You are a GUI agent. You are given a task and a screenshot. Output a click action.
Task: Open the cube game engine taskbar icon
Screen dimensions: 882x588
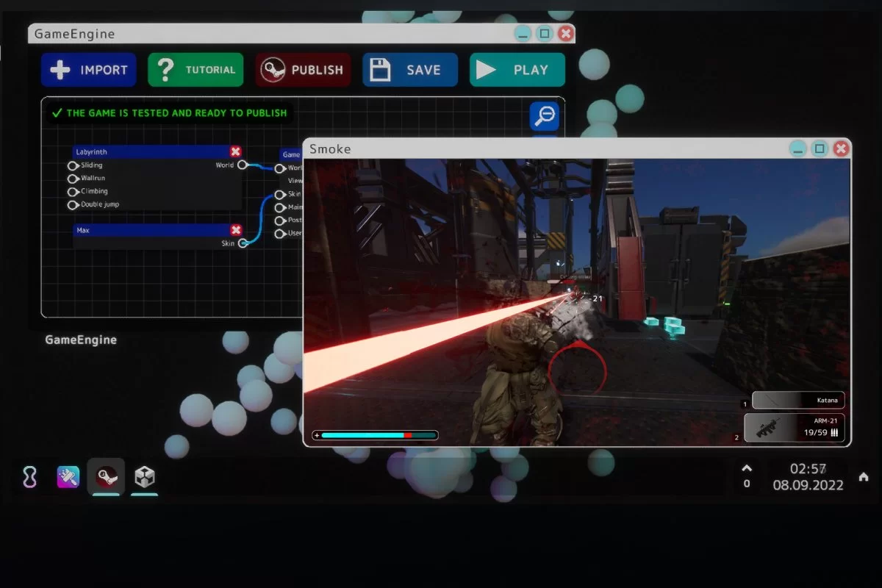pos(144,478)
